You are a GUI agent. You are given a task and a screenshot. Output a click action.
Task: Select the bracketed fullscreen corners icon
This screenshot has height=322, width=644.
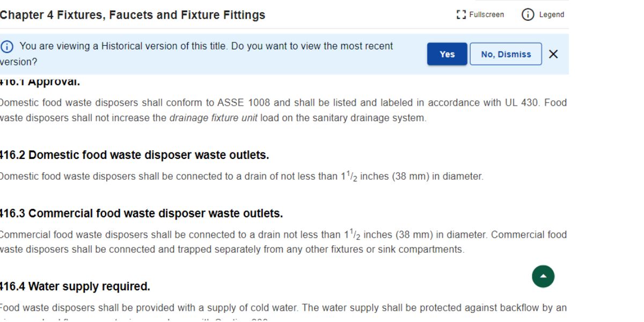[460, 14]
